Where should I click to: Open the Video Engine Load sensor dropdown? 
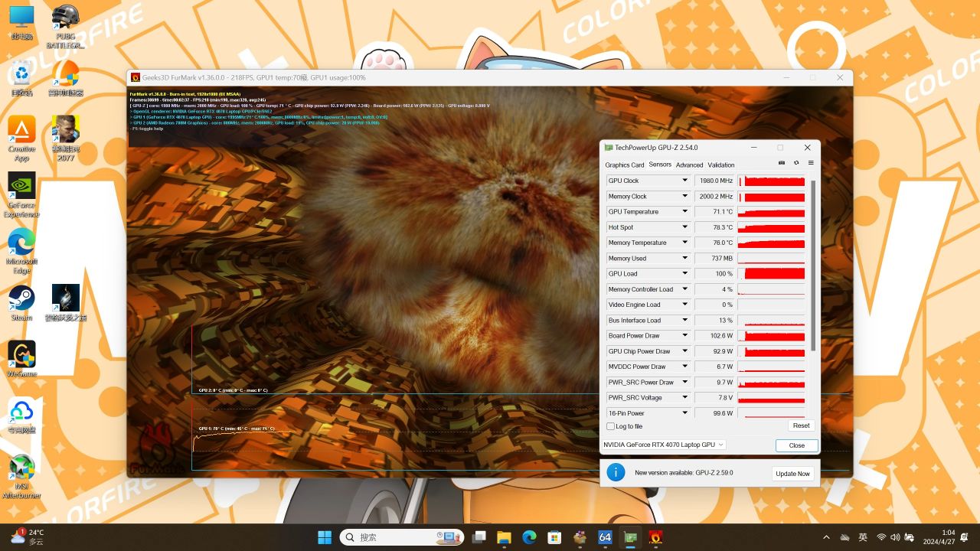(x=685, y=305)
